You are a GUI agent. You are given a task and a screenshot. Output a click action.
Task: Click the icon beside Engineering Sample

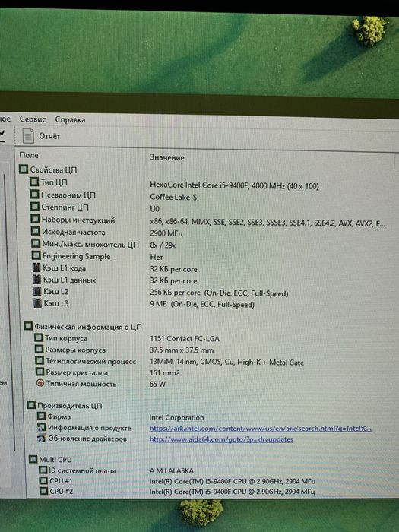point(36,255)
